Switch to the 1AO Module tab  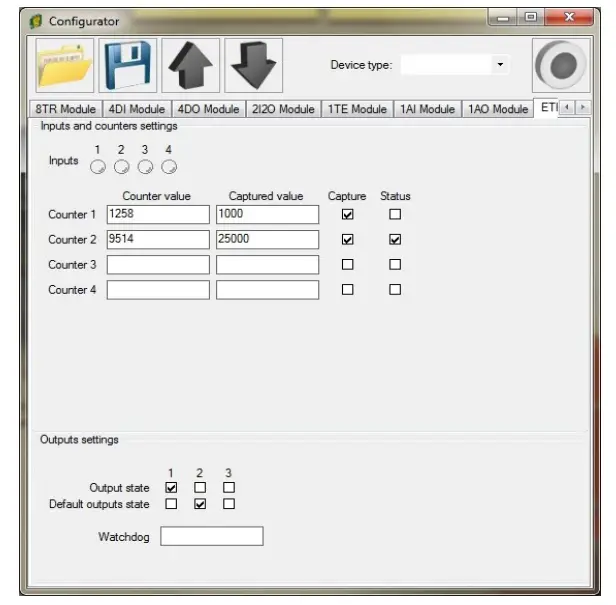pyautogui.click(x=498, y=109)
